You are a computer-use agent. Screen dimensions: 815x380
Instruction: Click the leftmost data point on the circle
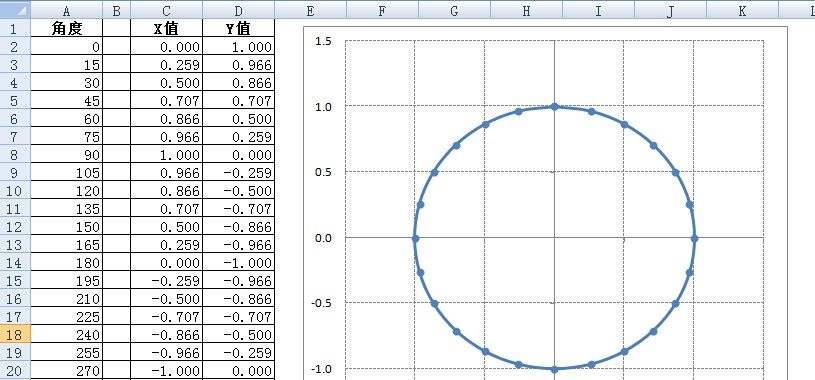(415, 239)
